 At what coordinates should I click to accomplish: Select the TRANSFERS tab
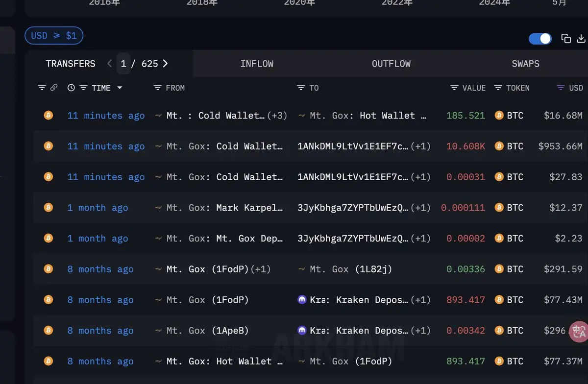tap(71, 64)
